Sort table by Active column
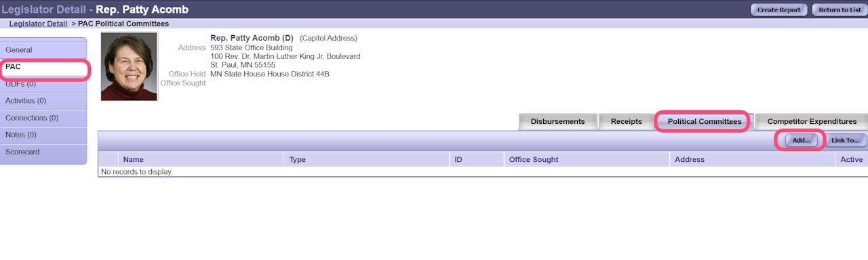The height and width of the screenshot is (260, 868). tap(851, 160)
